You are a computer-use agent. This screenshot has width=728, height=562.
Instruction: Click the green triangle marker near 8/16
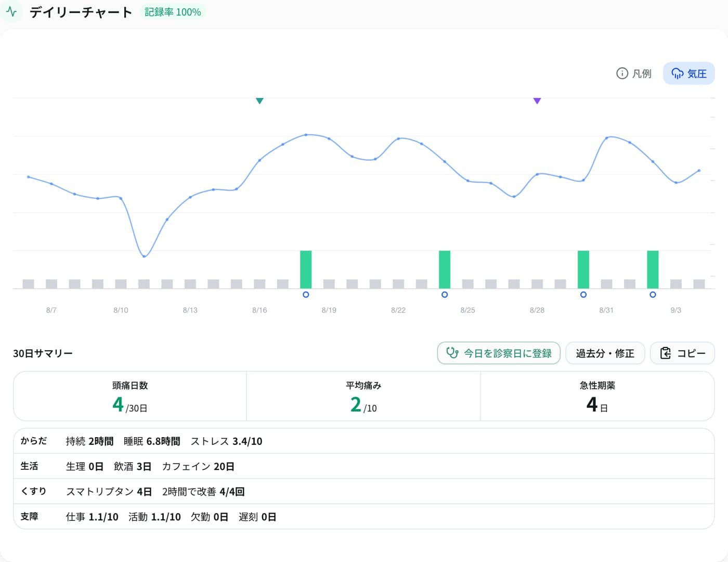point(259,101)
